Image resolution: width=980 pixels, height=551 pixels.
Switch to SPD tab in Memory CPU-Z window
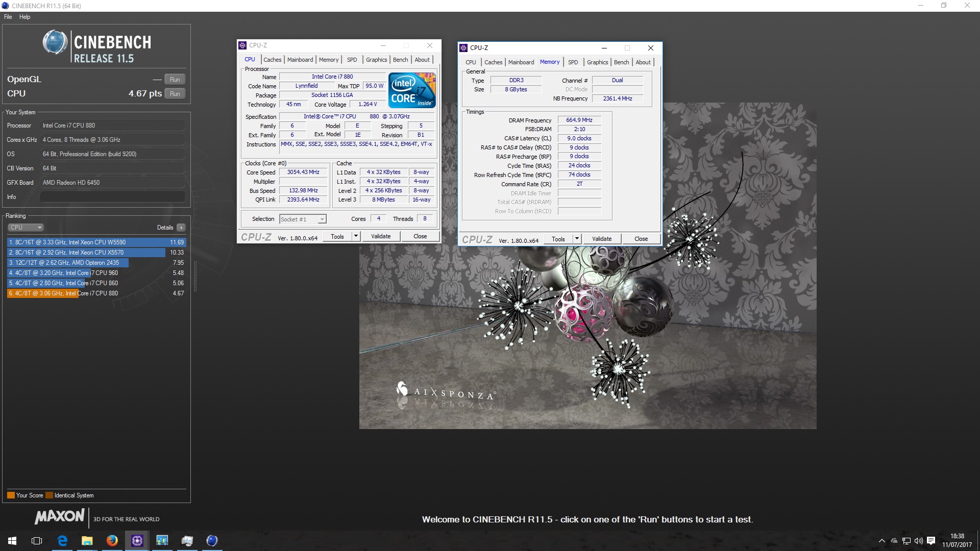click(x=573, y=62)
